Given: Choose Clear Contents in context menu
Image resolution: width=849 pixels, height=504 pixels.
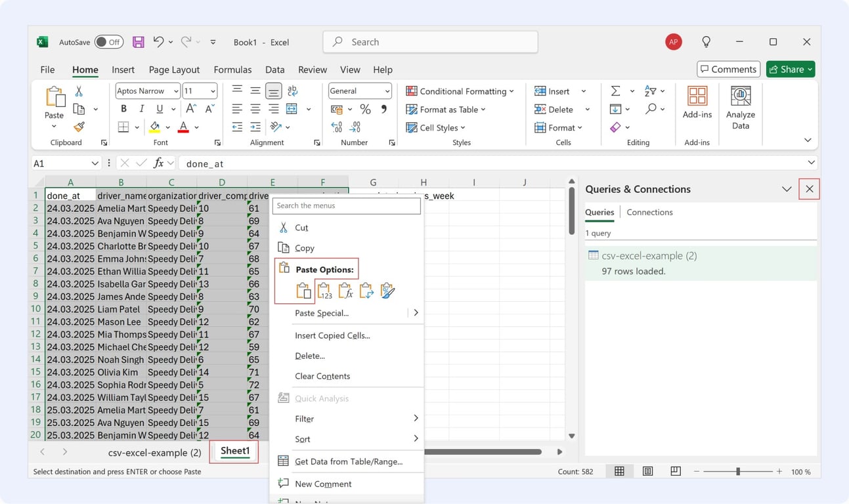Looking at the screenshot, I should pyautogui.click(x=322, y=376).
